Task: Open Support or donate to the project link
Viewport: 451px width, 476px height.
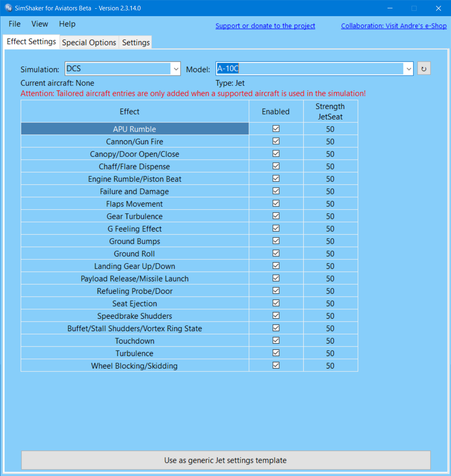Action: point(265,26)
